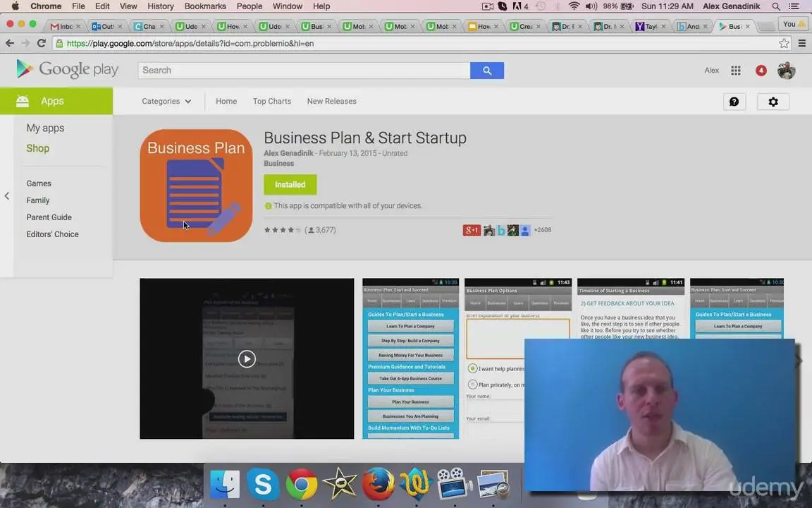This screenshot has height=508, width=812.
Task: Click the volume icon in menu bar
Action: [x=591, y=6]
